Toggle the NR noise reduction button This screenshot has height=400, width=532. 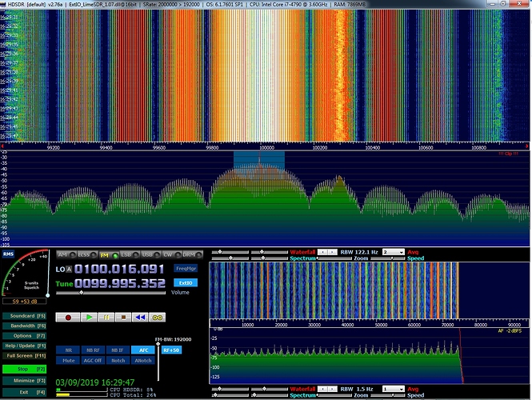(68, 350)
